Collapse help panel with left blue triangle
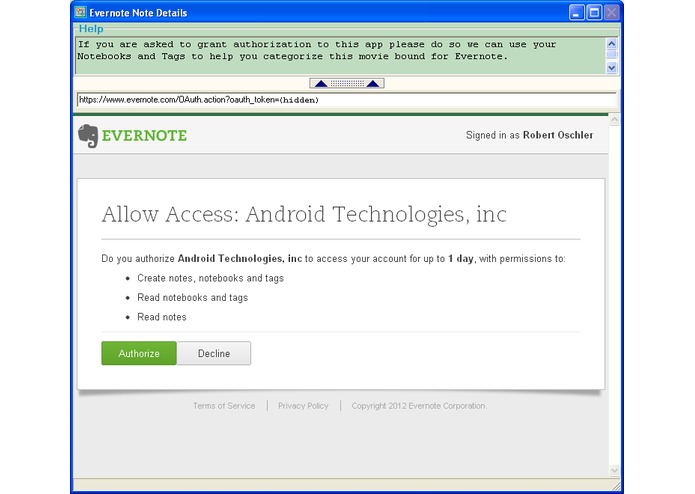The image size is (695, 494). click(321, 83)
